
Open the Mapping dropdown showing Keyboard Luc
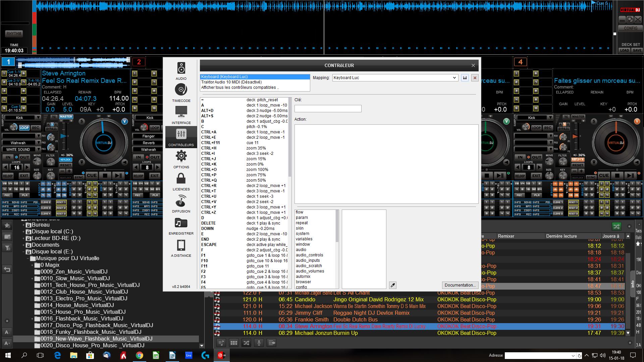[395, 78]
